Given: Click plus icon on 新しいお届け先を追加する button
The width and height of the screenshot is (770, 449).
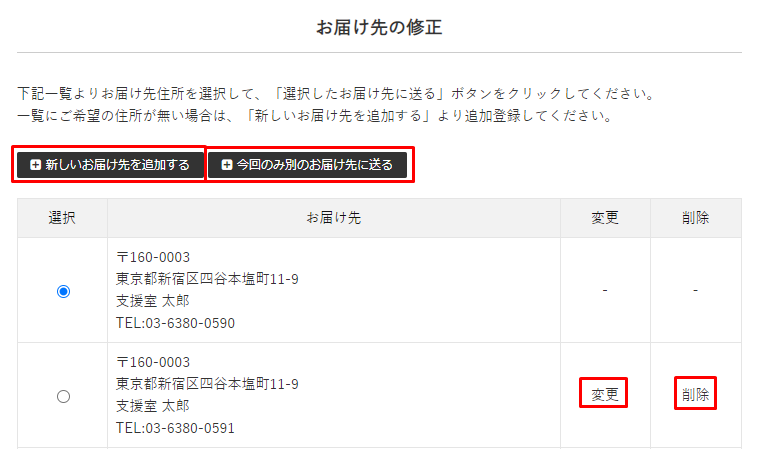Looking at the screenshot, I should 35,165.
